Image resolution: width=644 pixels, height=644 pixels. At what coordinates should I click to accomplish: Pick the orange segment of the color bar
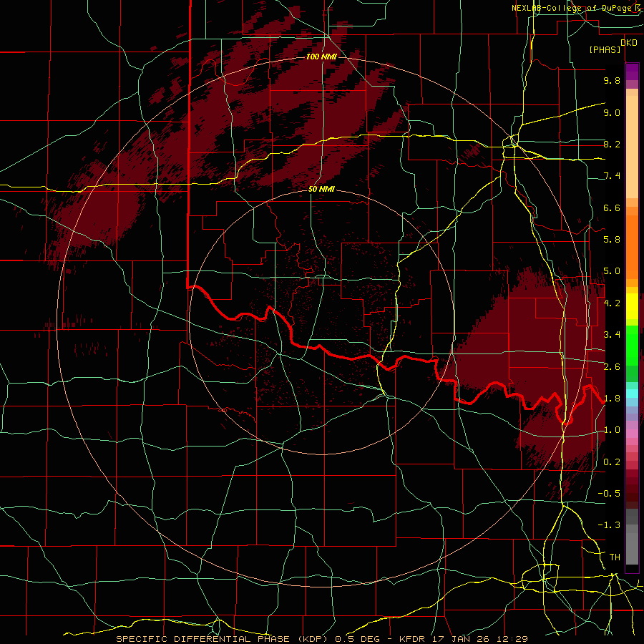[632, 246]
